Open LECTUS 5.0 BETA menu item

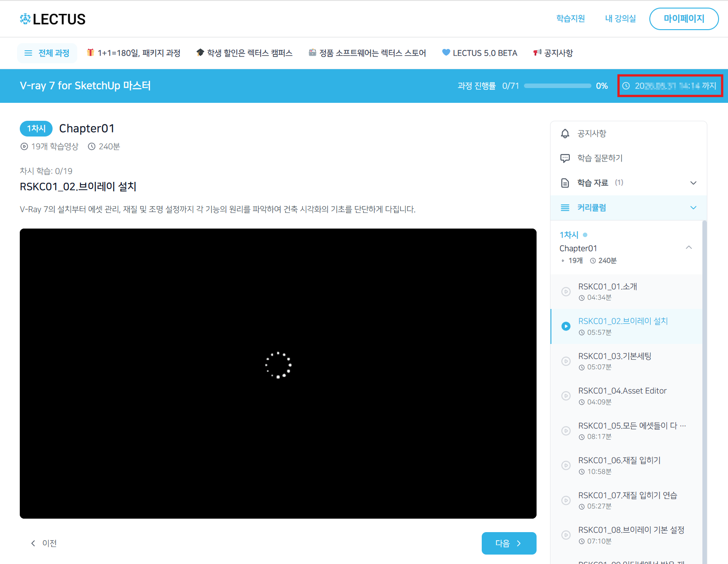tap(479, 53)
